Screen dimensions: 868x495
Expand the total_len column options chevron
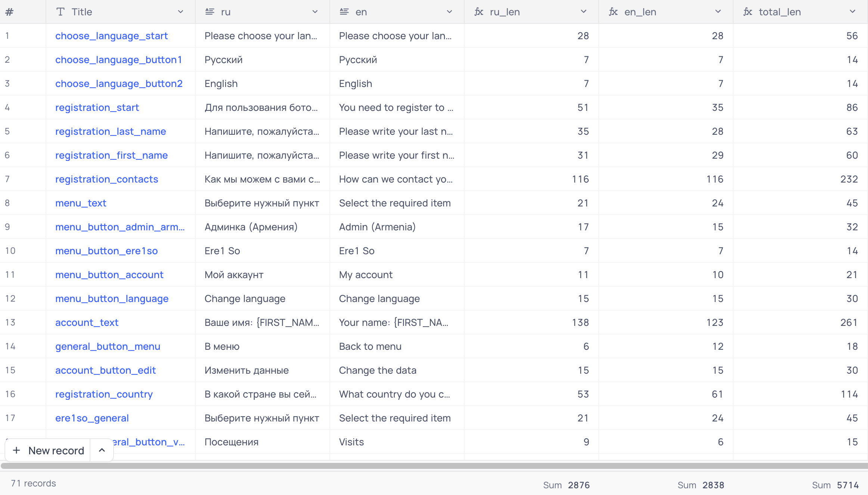click(853, 12)
